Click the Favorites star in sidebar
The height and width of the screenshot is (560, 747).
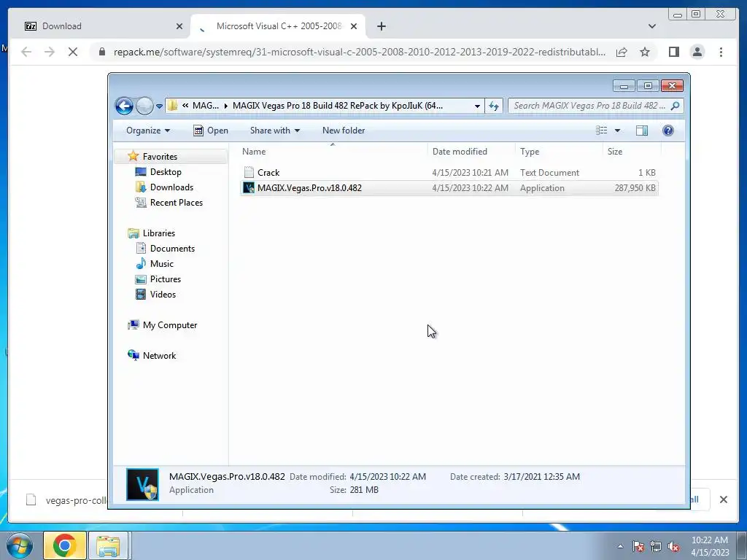click(133, 156)
